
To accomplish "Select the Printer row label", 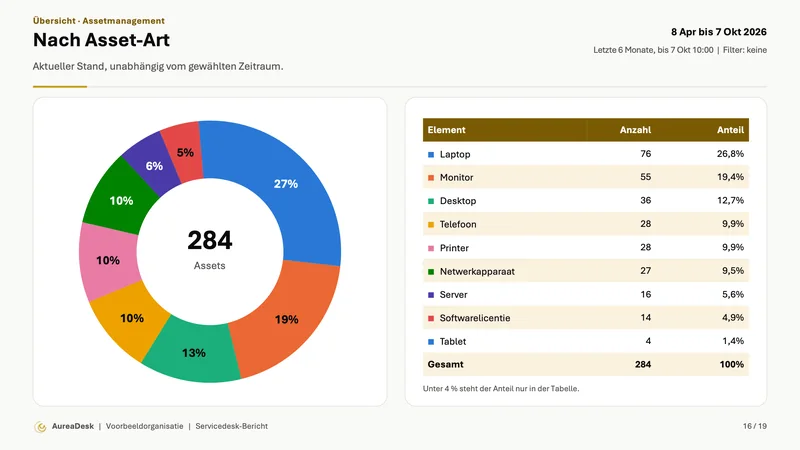I will point(454,248).
